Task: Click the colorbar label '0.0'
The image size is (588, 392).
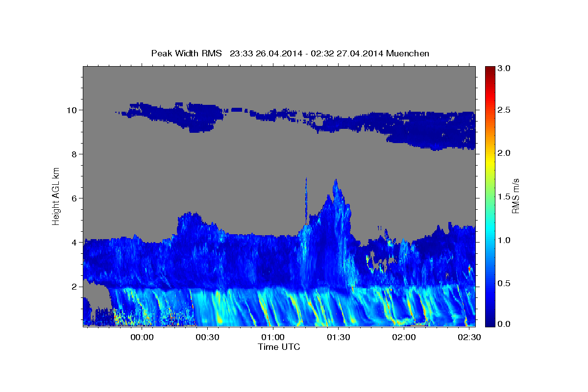Action: point(505,324)
